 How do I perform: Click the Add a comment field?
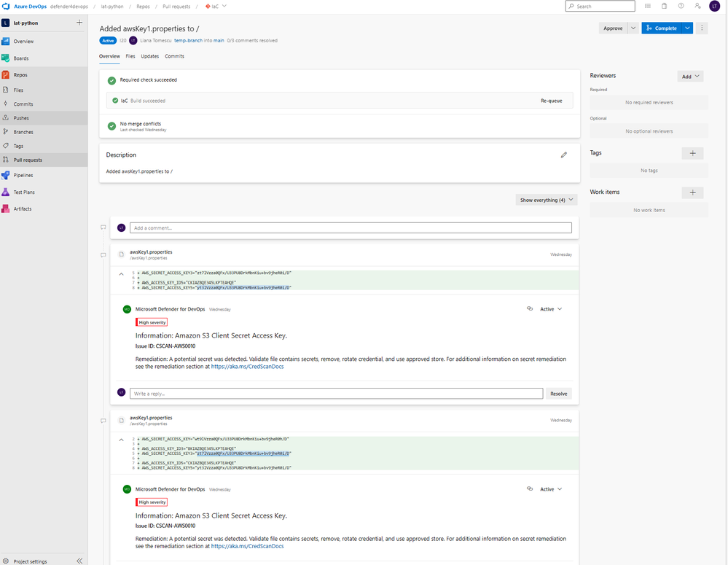click(351, 227)
